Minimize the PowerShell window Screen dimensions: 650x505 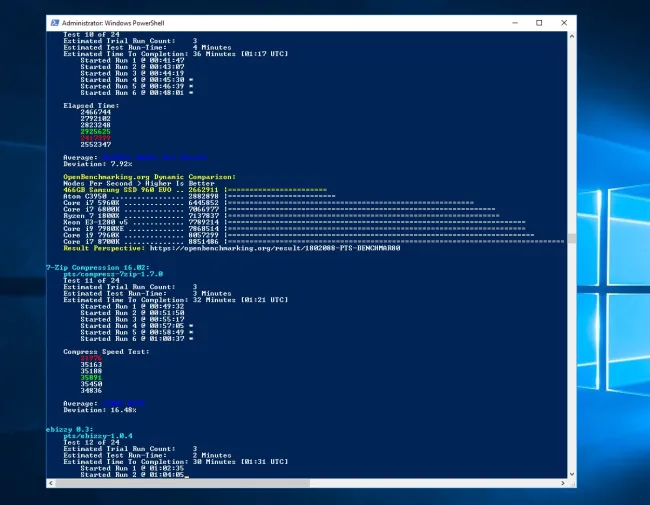pos(515,23)
